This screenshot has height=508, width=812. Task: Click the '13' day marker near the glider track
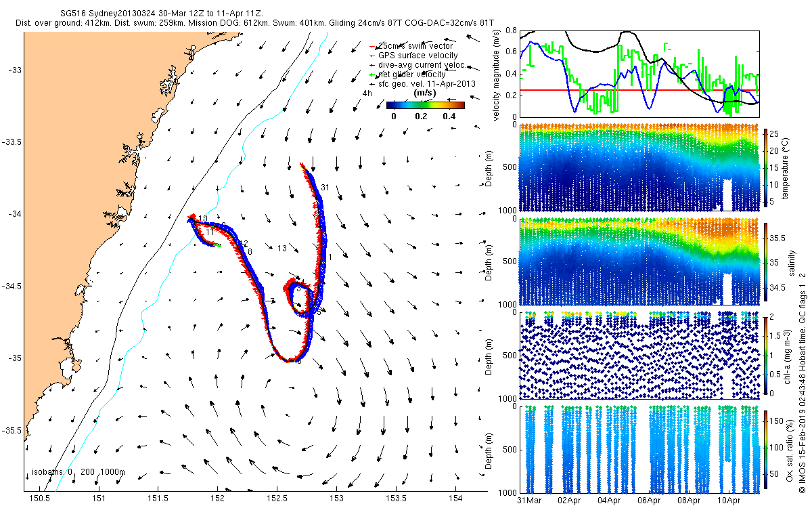pyautogui.click(x=282, y=249)
